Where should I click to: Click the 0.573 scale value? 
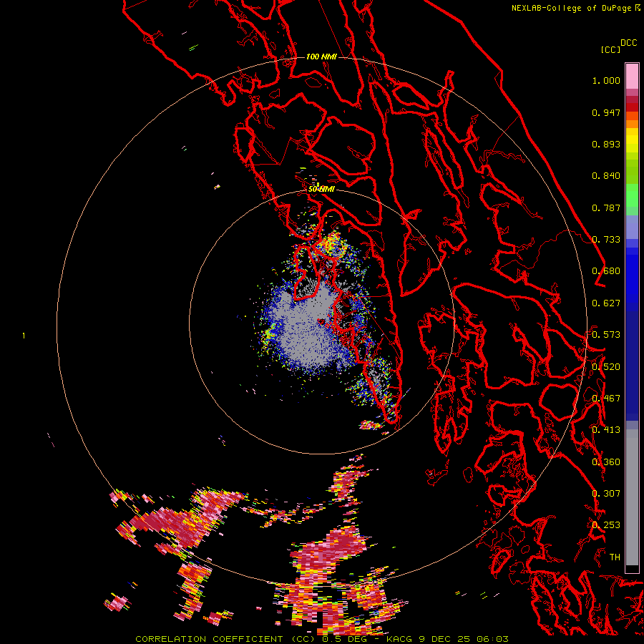point(606,335)
